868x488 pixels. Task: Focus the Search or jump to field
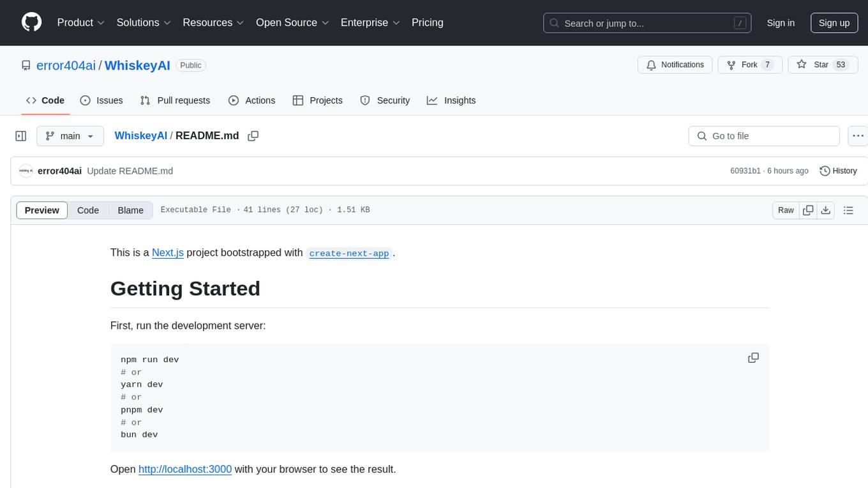pyautogui.click(x=646, y=23)
